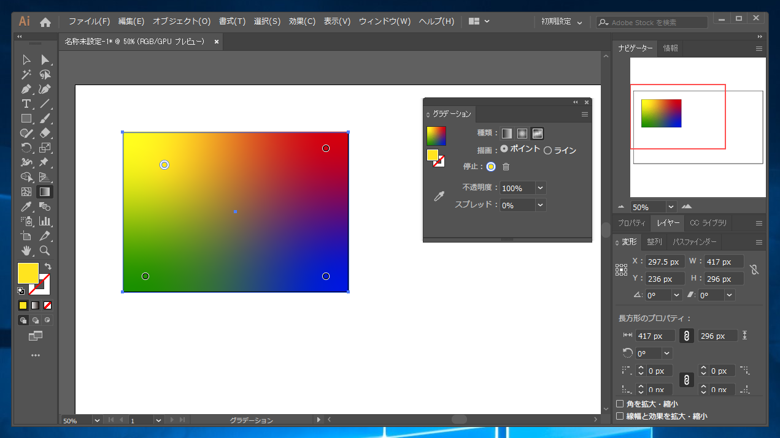Image resolution: width=780 pixels, height=438 pixels.
Task: Select the Shape Builder tool
Action: pyautogui.click(x=26, y=177)
